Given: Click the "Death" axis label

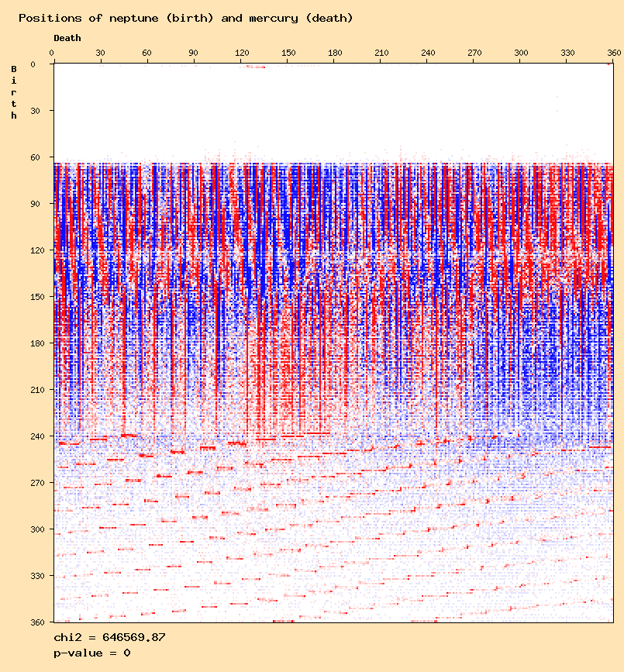Looking at the screenshot, I should (x=67, y=38).
